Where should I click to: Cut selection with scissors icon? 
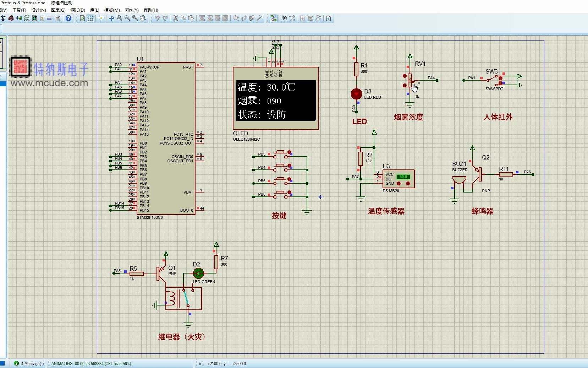click(176, 18)
